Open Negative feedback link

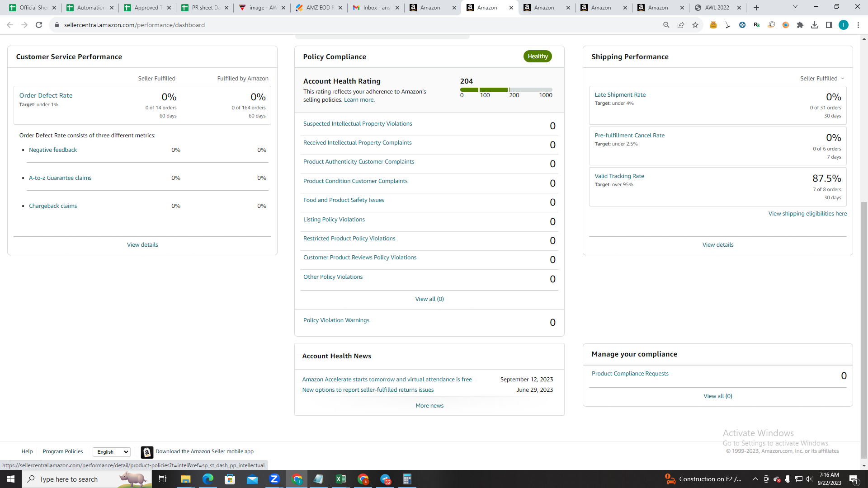[53, 150]
